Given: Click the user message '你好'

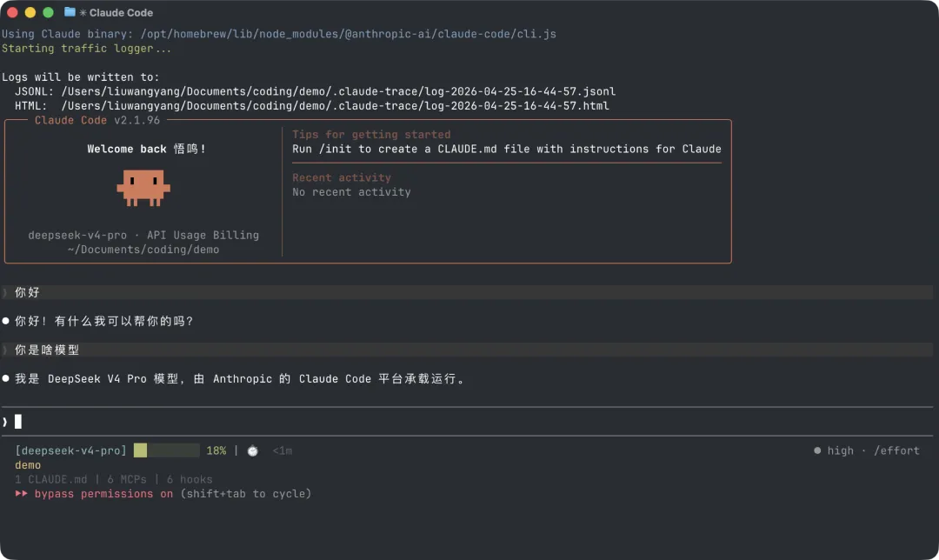Looking at the screenshot, I should point(27,292).
